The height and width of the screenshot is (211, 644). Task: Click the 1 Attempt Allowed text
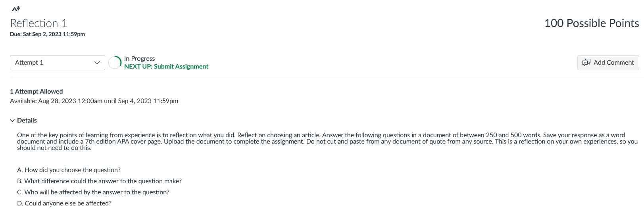point(36,92)
